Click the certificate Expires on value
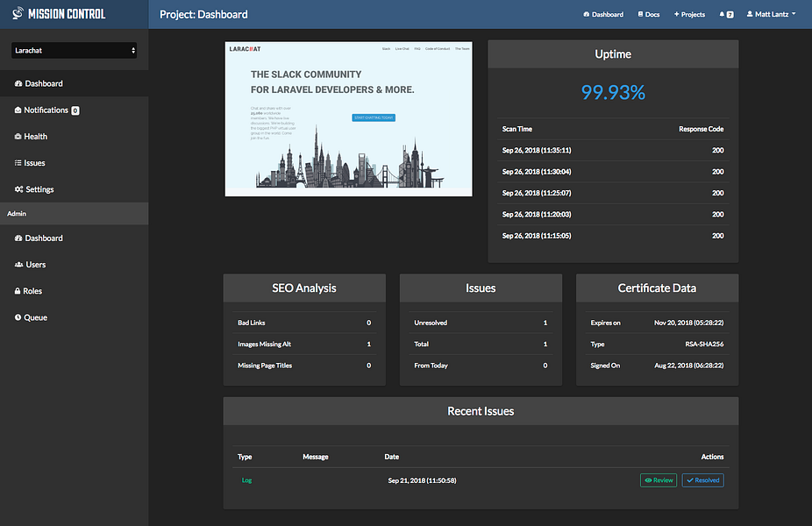The image size is (812, 526). [x=688, y=323]
